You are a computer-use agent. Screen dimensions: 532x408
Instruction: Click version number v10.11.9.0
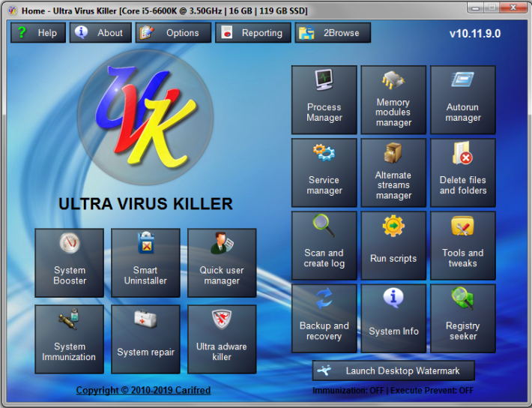474,34
